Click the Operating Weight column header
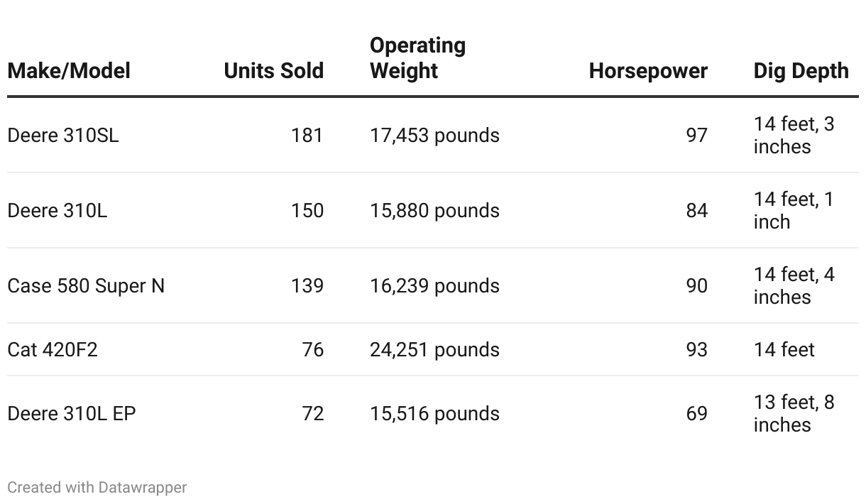The width and height of the screenshot is (866, 504). tap(418, 58)
